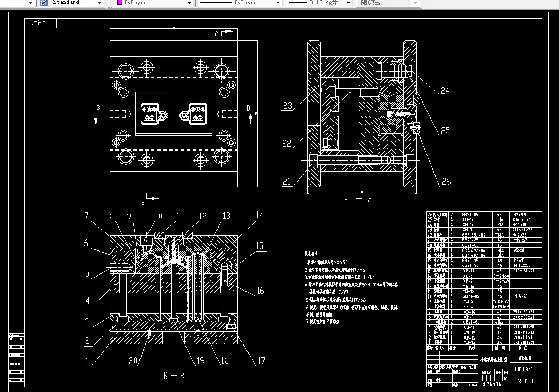Select callout number 16 in the B-B view

(261, 291)
